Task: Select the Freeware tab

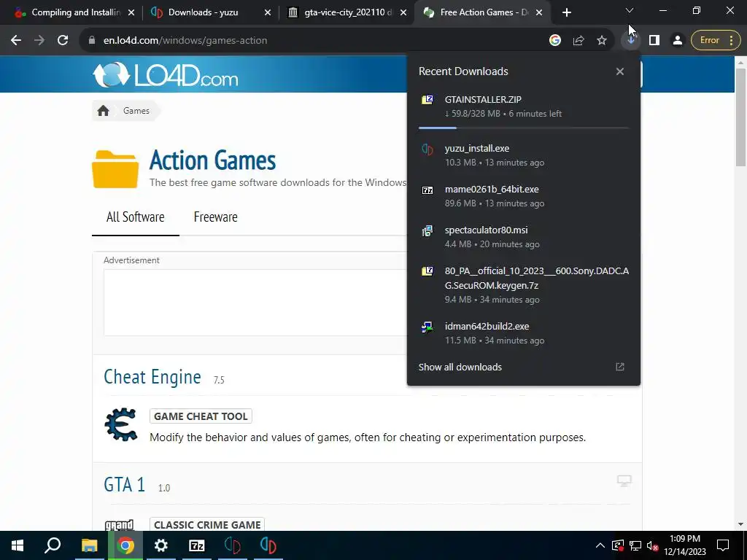Action: point(215,217)
